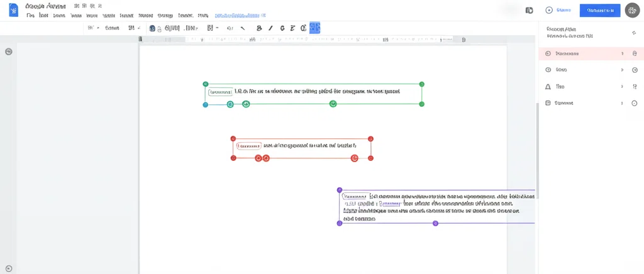Click round gray icon left of page top

tap(8, 52)
